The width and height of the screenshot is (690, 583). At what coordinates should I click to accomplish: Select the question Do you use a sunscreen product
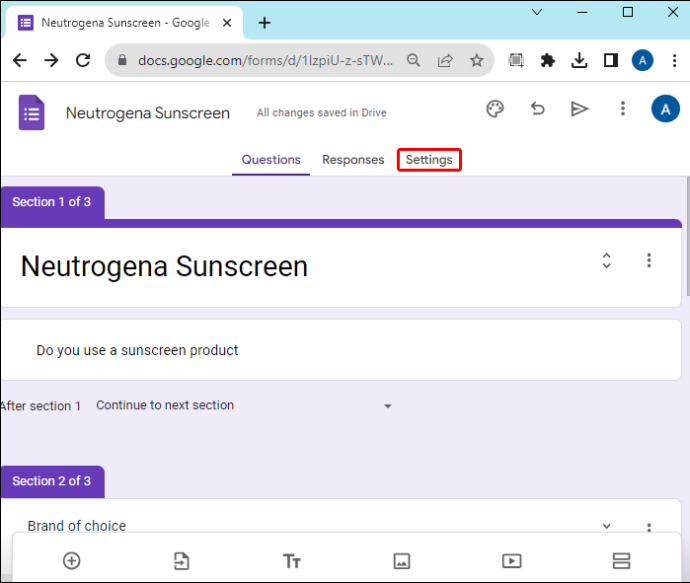(137, 350)
